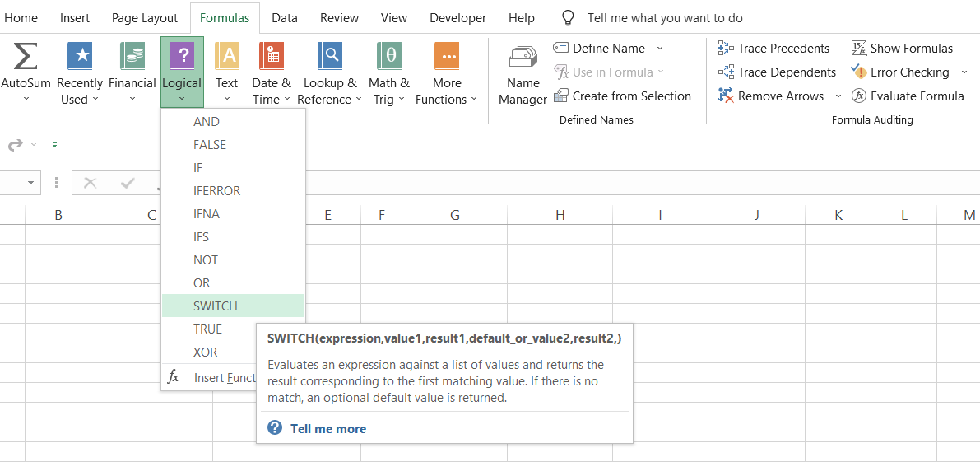Image resolution: width=980 pixels, height=462 pixels.
Task: Open Date & Time functions icon
Action: (x=272, y=57)
